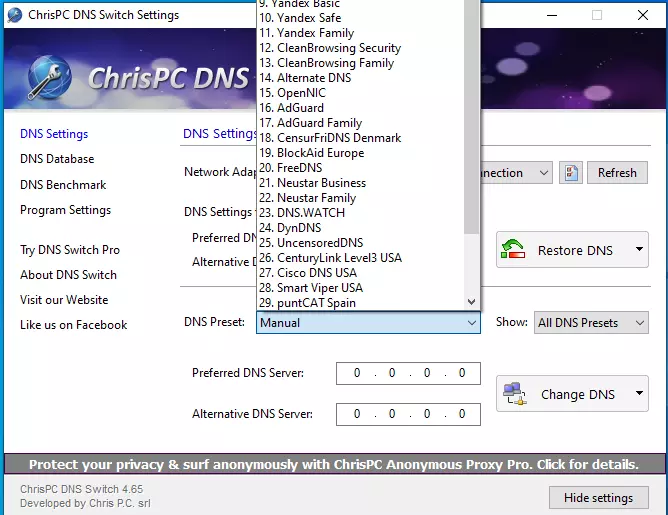
Task: Open the DNS Database section
Action: pyautogui.click(x=57, y=159)
